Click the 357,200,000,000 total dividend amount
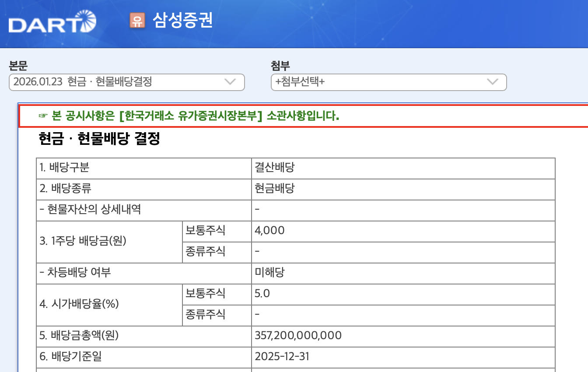The width and height of the screenshot is (588, 372). pyautogui.click(x=298, y=336)
